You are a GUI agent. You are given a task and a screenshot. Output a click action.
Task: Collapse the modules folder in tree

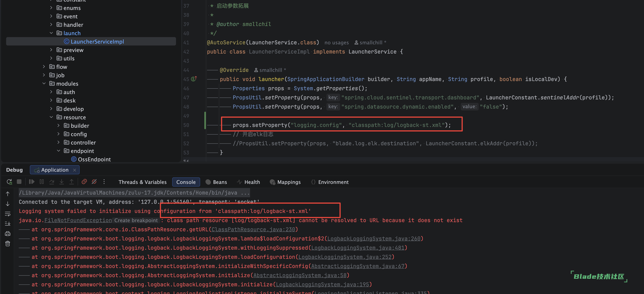coord(44,83)
